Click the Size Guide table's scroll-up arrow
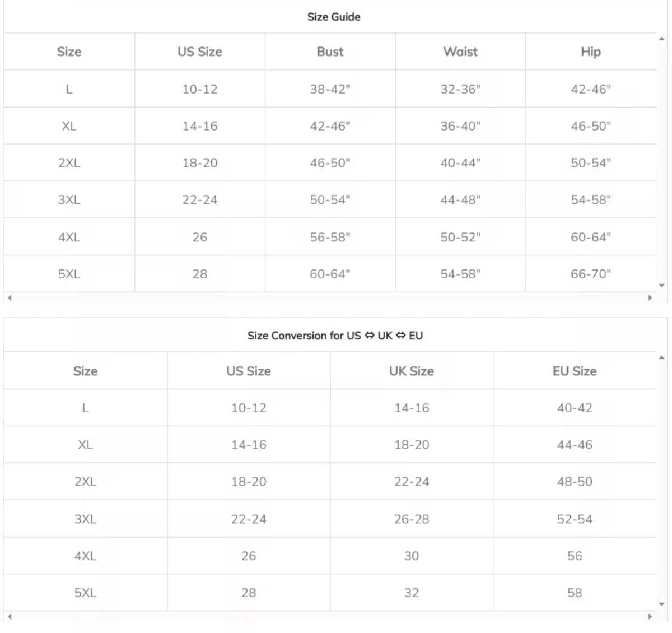Screen dimensions: 672x633 point(661,39)
